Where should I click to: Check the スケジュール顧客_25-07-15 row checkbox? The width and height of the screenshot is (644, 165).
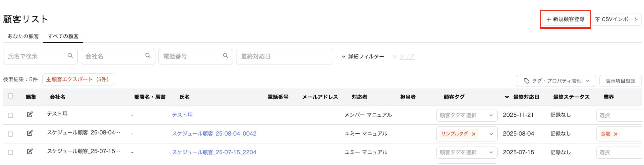pyautogui.click(x=10, y=152)
